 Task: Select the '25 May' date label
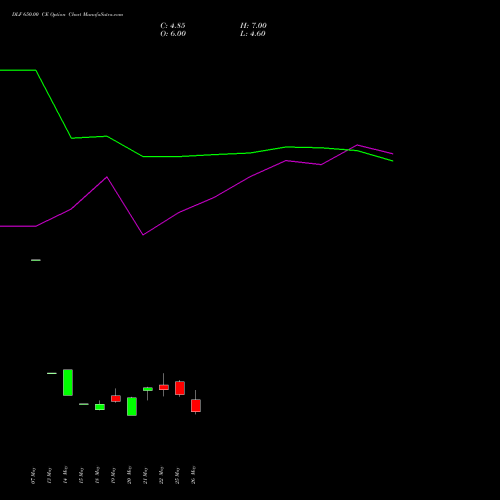177,476
